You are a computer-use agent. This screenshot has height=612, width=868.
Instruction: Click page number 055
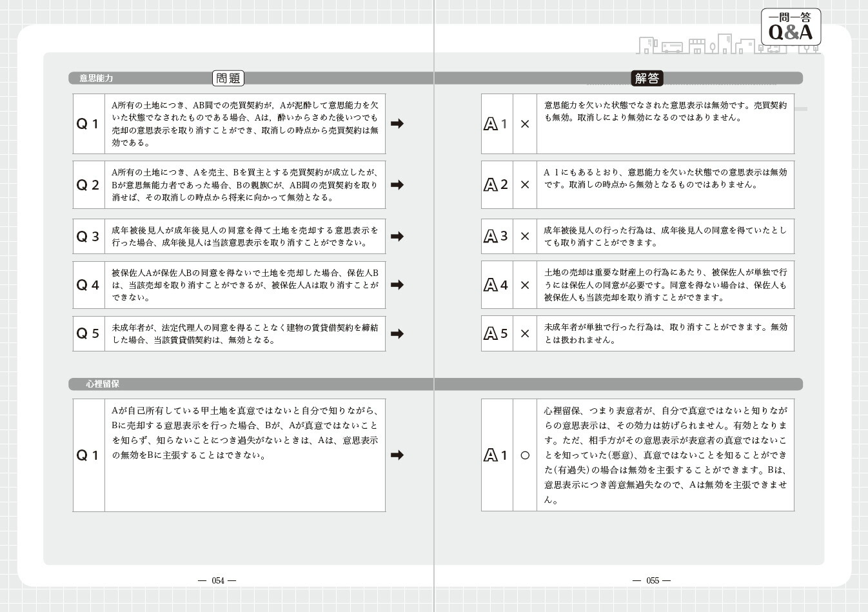tap(653, 580)
